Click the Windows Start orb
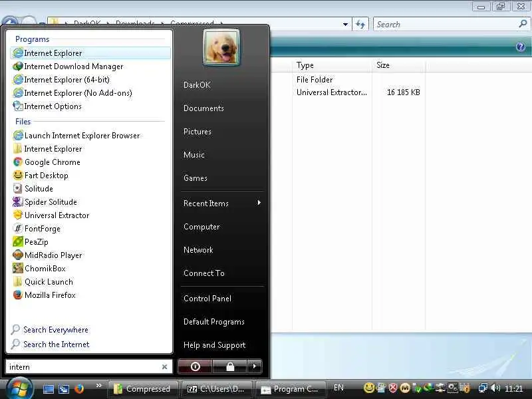 (x=19, y=388)
